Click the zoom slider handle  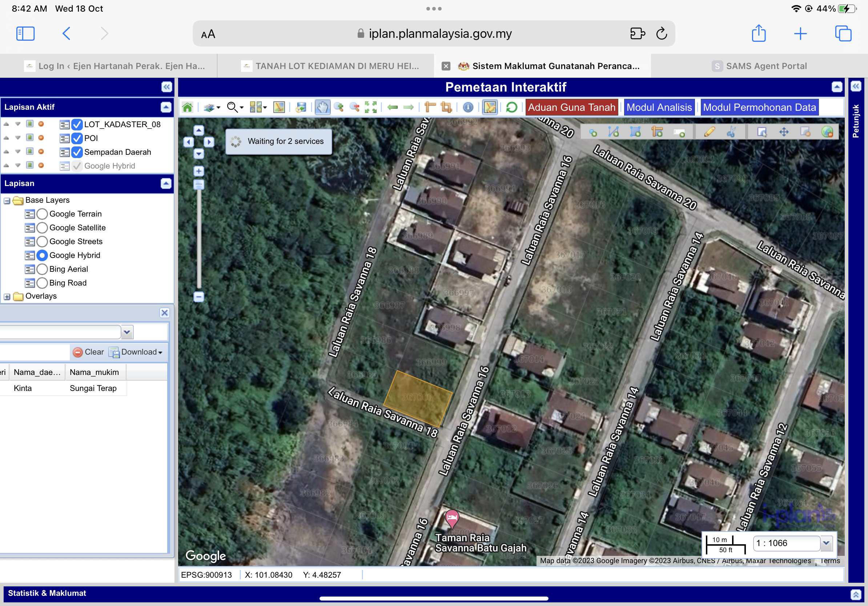tap(199, 184)
